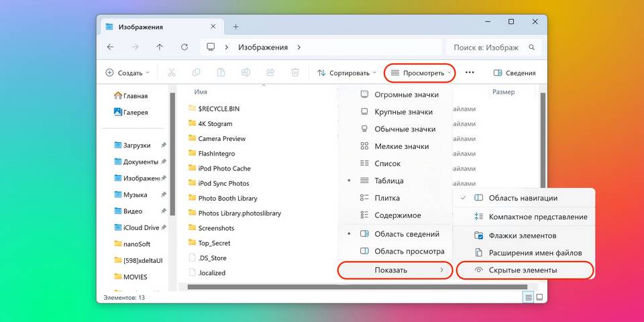Expand chevron before Изображения in address bar
Image resolution: width=644 pixels, height=322 pixels.
pyautogui.click(x=226, y=47)
